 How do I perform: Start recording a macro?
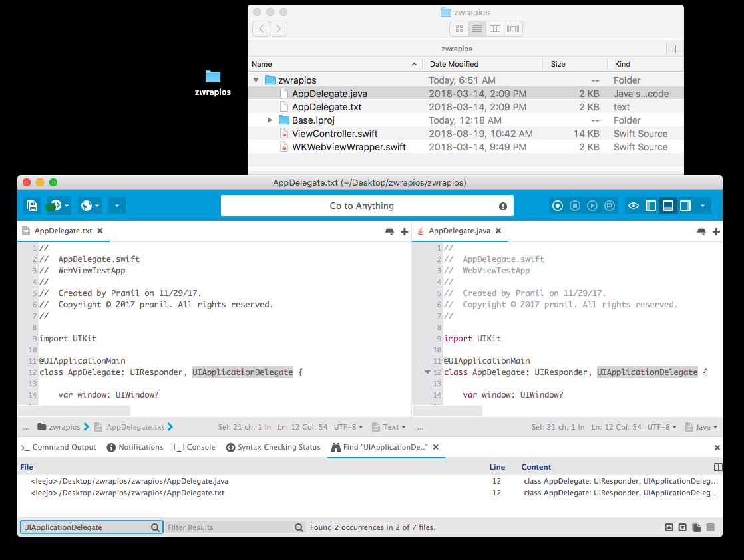pyautogui.click(x=558, y=206)
